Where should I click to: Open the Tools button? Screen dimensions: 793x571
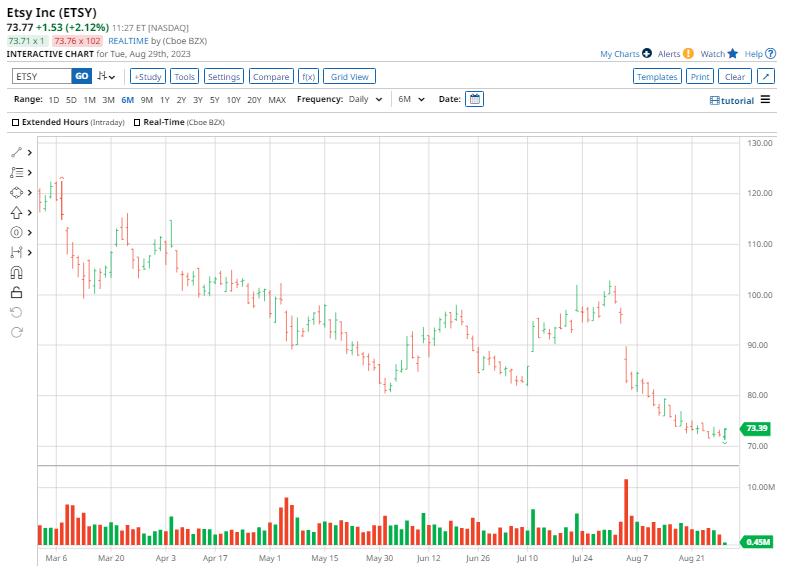pos(185,76)
